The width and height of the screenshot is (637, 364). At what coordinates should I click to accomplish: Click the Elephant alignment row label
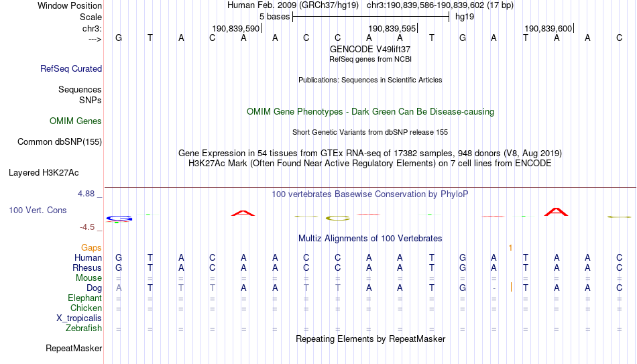[85, 298]
